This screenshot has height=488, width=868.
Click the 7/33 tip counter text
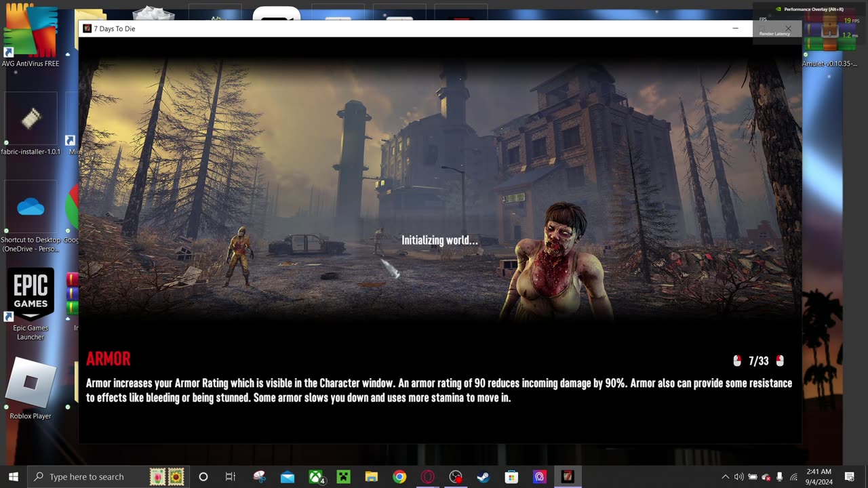(758, 361)
